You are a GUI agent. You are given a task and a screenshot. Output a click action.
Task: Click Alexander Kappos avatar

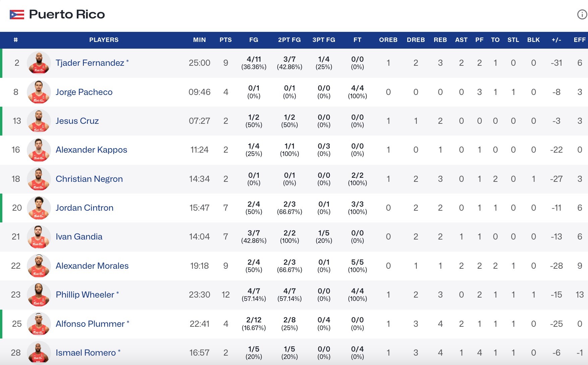point(39,150)
